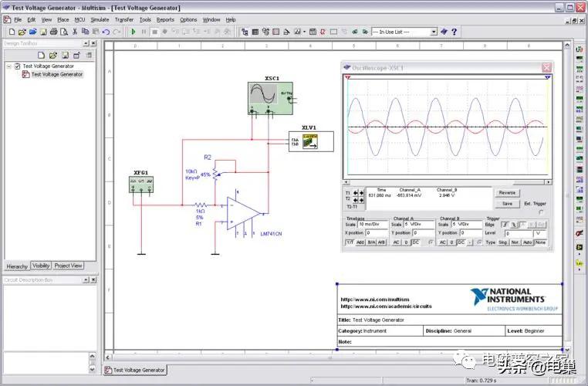Open the blue question mark Help icon

455,32
